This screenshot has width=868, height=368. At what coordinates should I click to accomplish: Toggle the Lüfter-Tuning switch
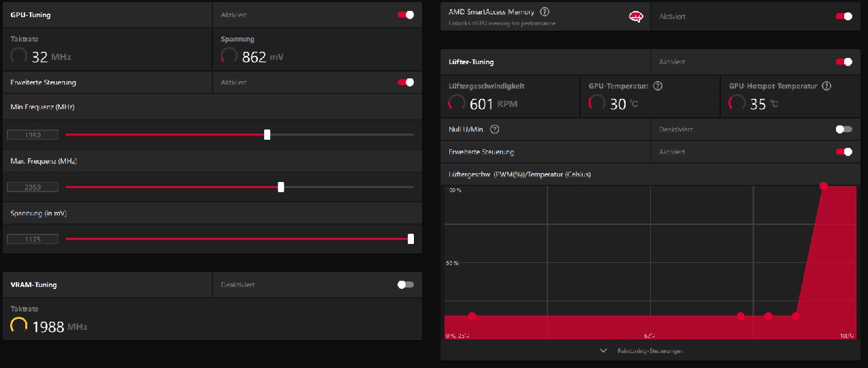(844, 62)
